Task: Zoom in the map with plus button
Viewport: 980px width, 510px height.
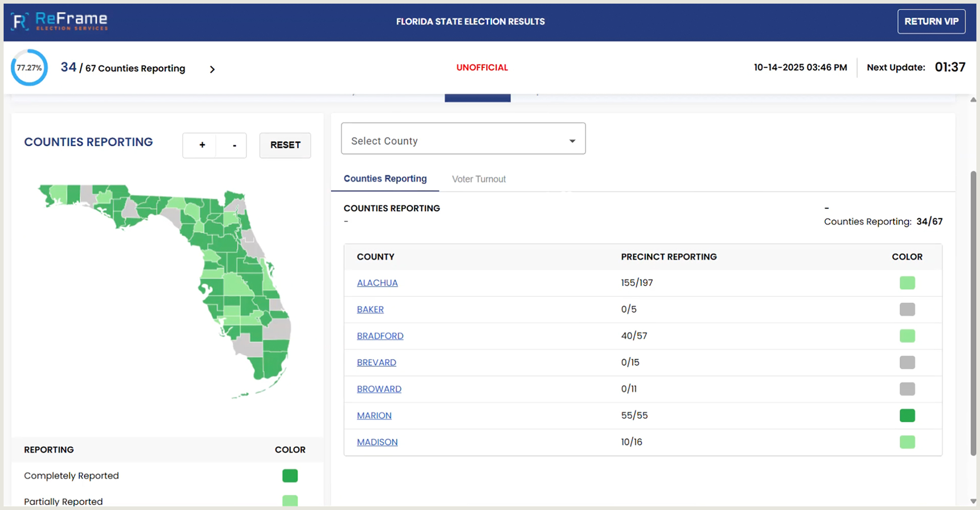Action: pos(202,145)
